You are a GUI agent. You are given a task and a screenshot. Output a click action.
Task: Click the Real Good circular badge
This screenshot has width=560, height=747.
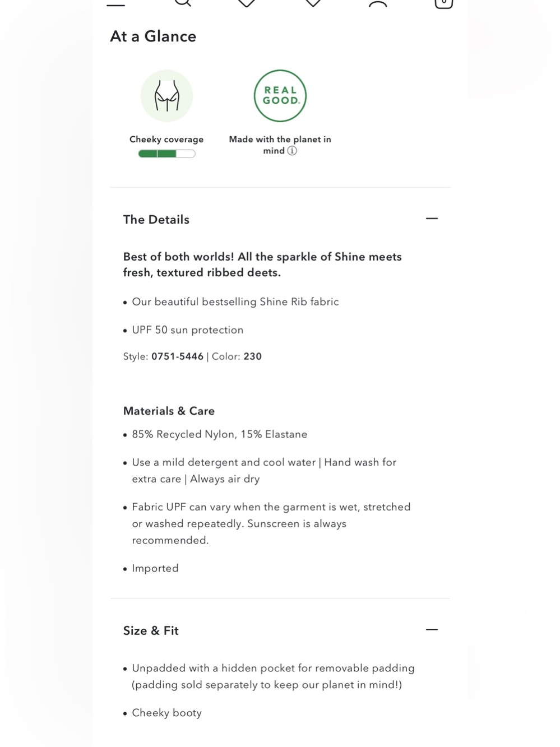coord(280,96)
